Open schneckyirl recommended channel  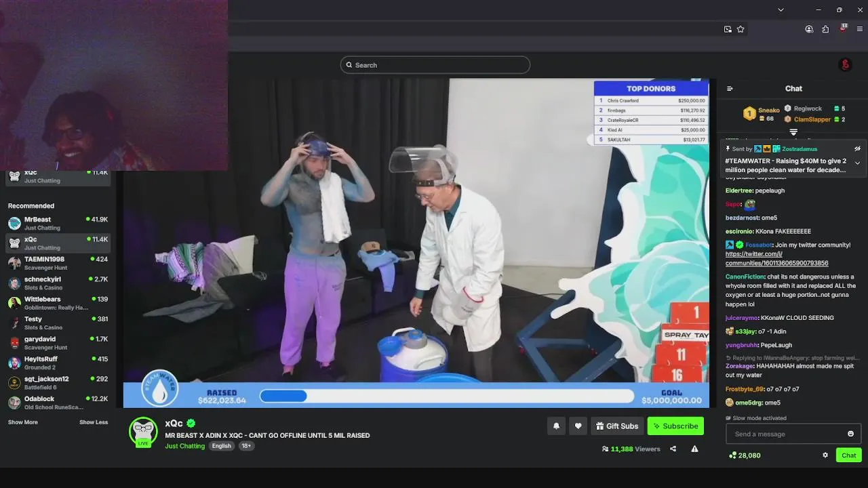58,283
